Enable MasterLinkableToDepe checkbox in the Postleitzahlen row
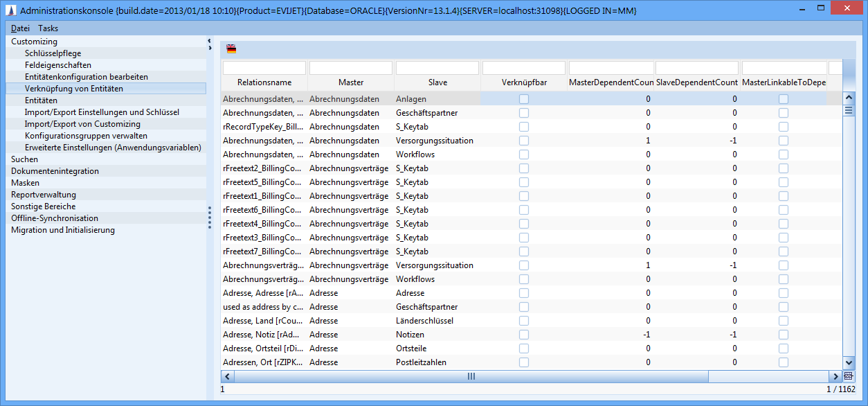This screenshot has width=868, height=406. tap(783, 362)
